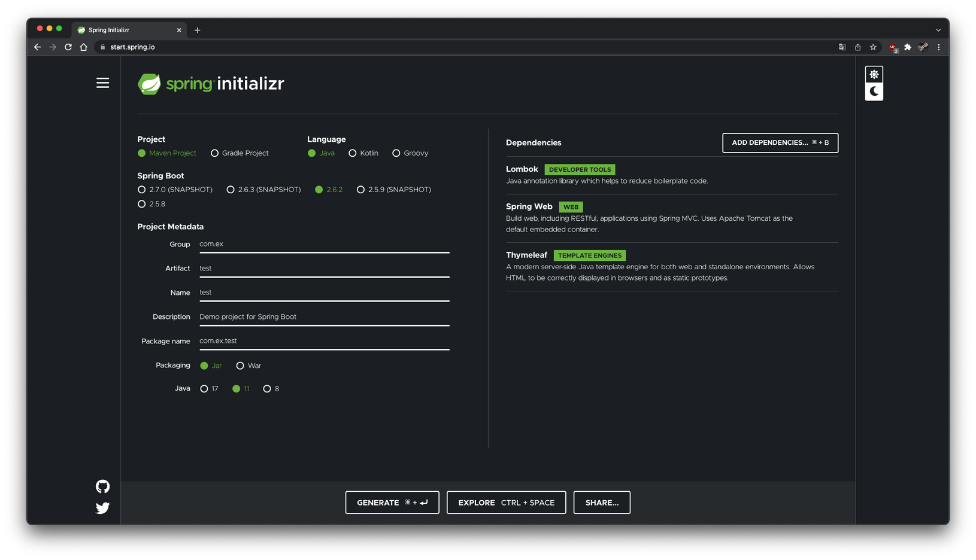Click the profile avatar icon in toolbar
This screenshot has height=560, width=976.
click(923, 47)
